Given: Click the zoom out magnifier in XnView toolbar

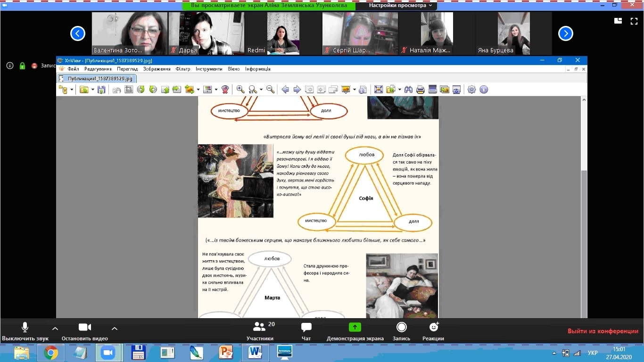Looking at the screenshot, I should coord(270,90).
